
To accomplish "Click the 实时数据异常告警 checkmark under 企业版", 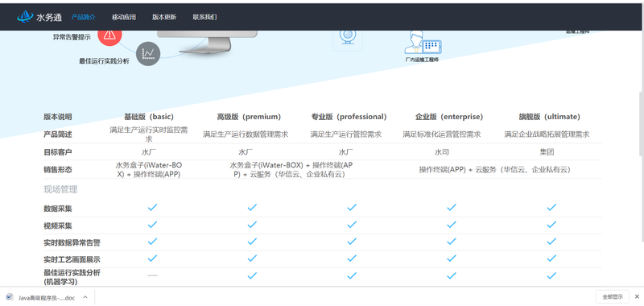I will point(452,242).
